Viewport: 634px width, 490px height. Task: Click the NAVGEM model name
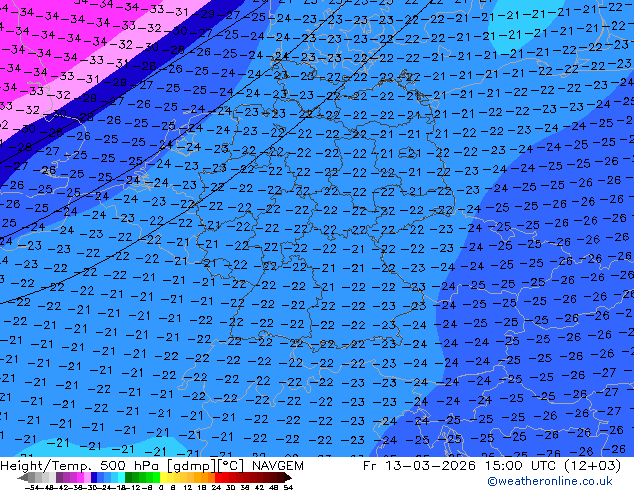[278, 466]
